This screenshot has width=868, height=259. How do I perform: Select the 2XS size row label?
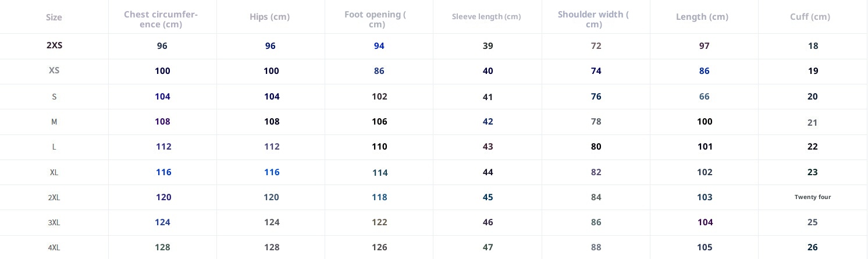(x=54, y=45)
